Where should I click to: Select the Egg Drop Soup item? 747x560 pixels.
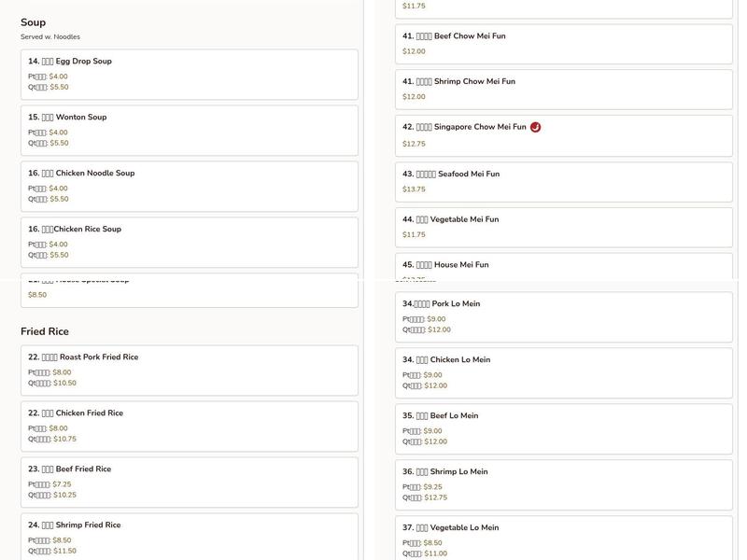tap(189, 74)
